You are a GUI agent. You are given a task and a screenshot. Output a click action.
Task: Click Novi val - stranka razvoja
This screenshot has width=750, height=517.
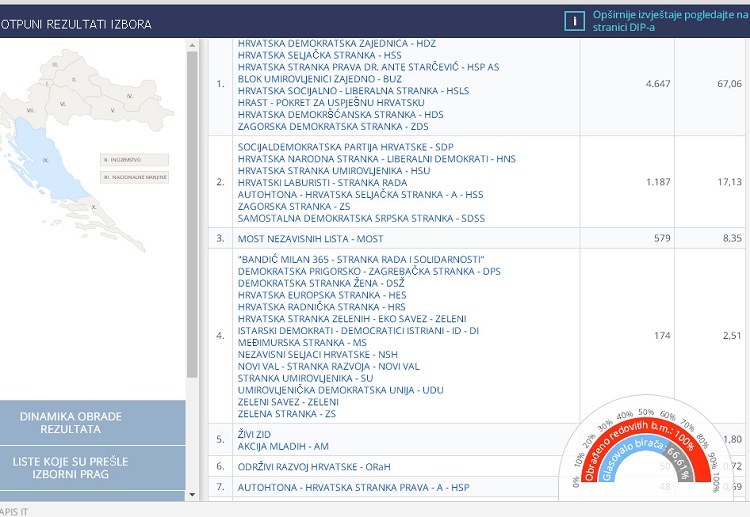329,366
